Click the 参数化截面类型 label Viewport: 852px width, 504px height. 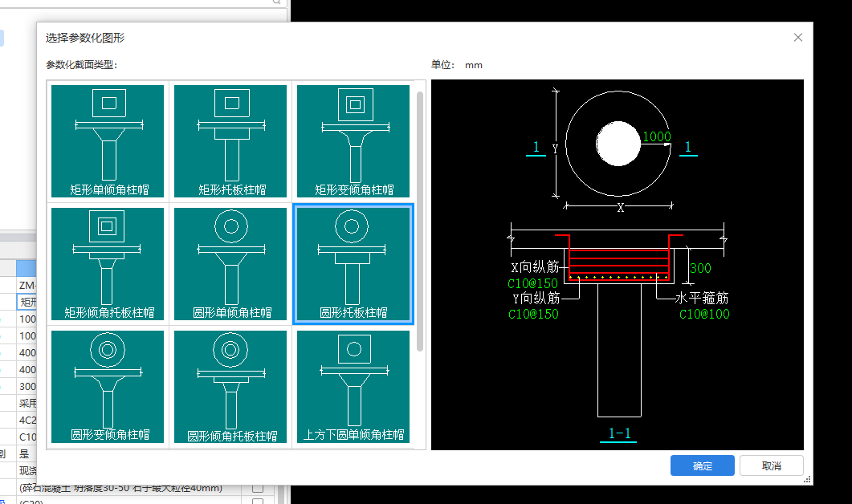pos(81,65)
